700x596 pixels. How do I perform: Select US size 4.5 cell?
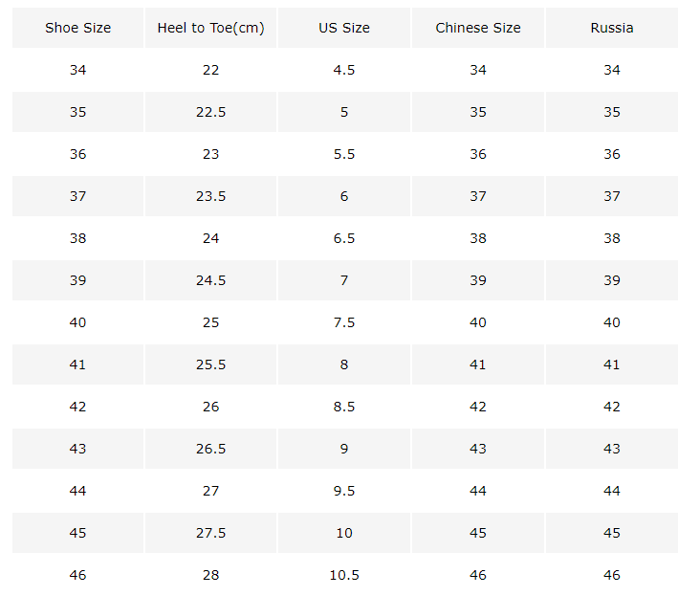point(344,70)
